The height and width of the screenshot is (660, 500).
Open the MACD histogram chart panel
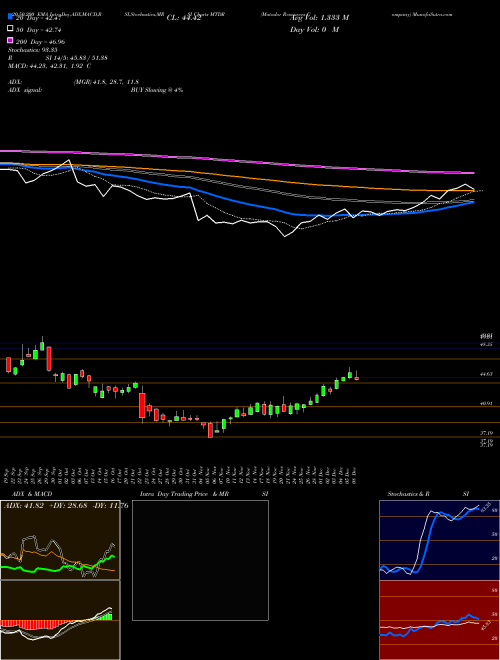click(x=60, y=620)
